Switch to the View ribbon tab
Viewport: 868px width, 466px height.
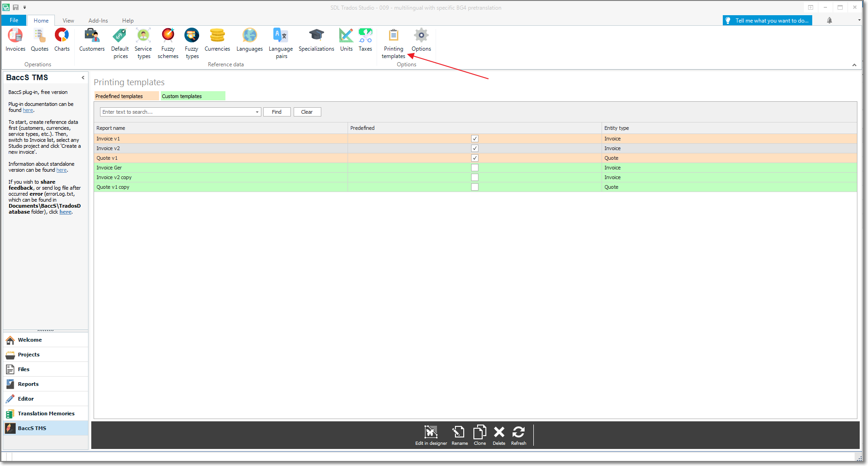[x=68, y=20]
